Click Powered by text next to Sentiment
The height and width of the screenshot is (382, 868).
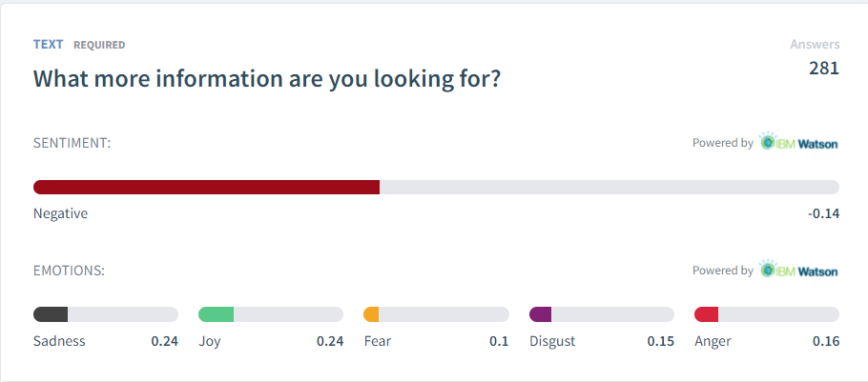coord(722,143)
